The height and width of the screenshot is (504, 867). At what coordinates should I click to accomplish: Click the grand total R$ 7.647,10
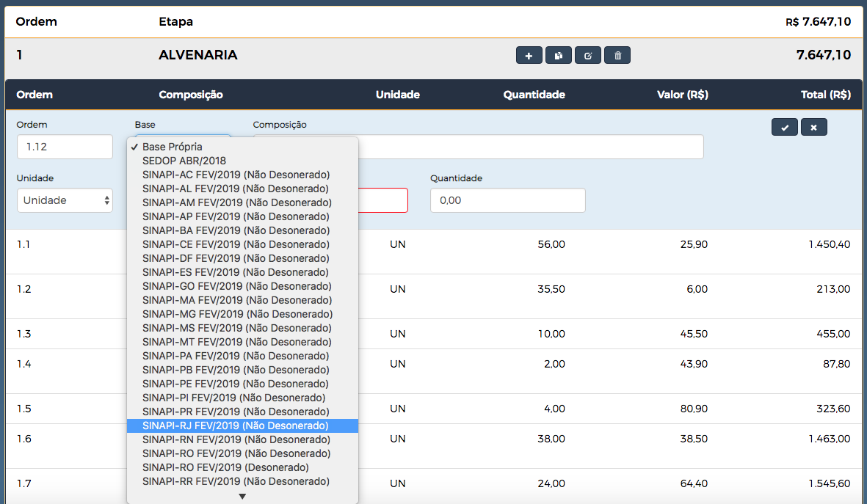819,21
